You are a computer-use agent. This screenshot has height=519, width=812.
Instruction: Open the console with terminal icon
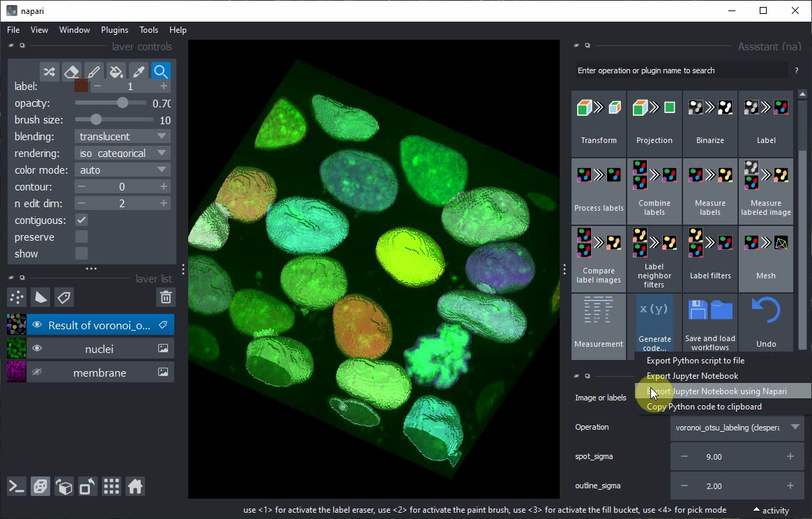pyautogui.click(x=17, y=486)
